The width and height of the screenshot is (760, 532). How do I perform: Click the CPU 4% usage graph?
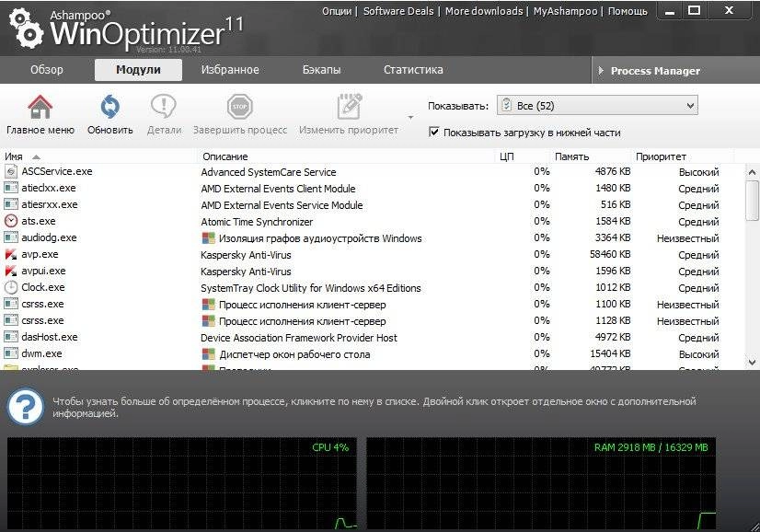(182, 483)
